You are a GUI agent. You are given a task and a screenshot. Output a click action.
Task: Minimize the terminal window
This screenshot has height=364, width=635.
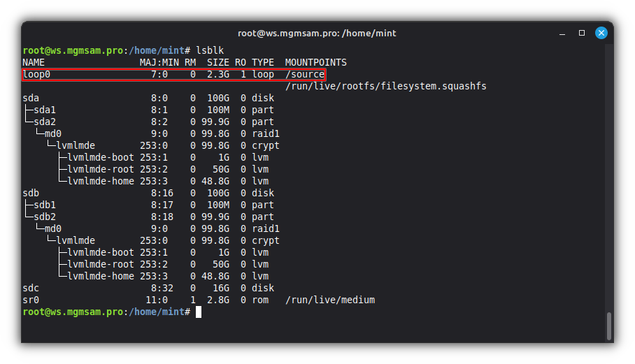[x=562, y=33]
